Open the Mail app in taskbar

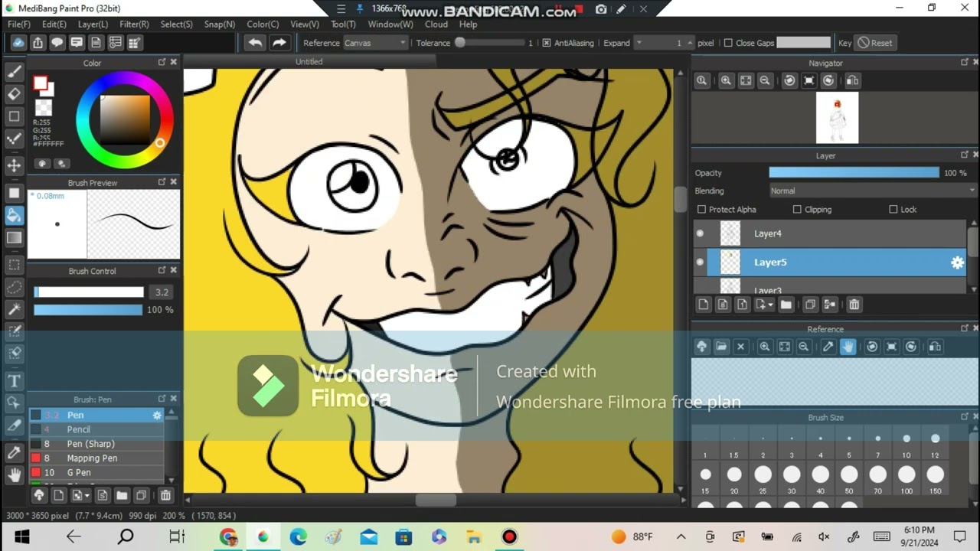click(368, 536)
